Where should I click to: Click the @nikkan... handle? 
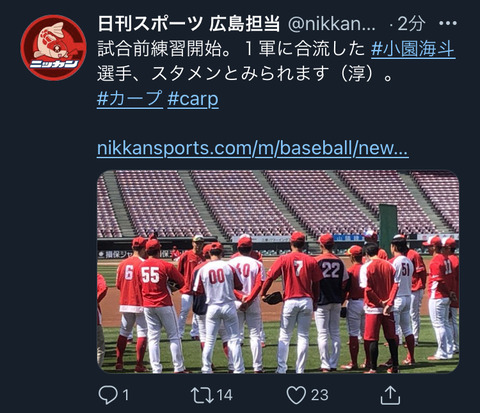click(x=331, y=24)
